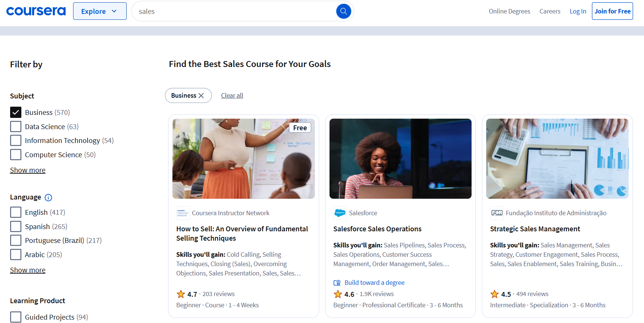Click the star rating icon beside 4.7
This screenshot has width=644, height=323.
(x=181, y=294)
